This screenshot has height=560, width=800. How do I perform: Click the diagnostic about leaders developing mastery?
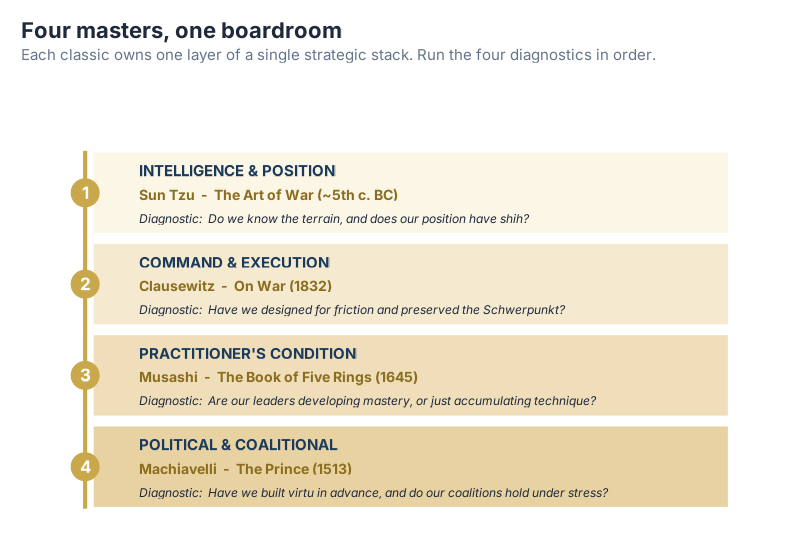[367, 401]
